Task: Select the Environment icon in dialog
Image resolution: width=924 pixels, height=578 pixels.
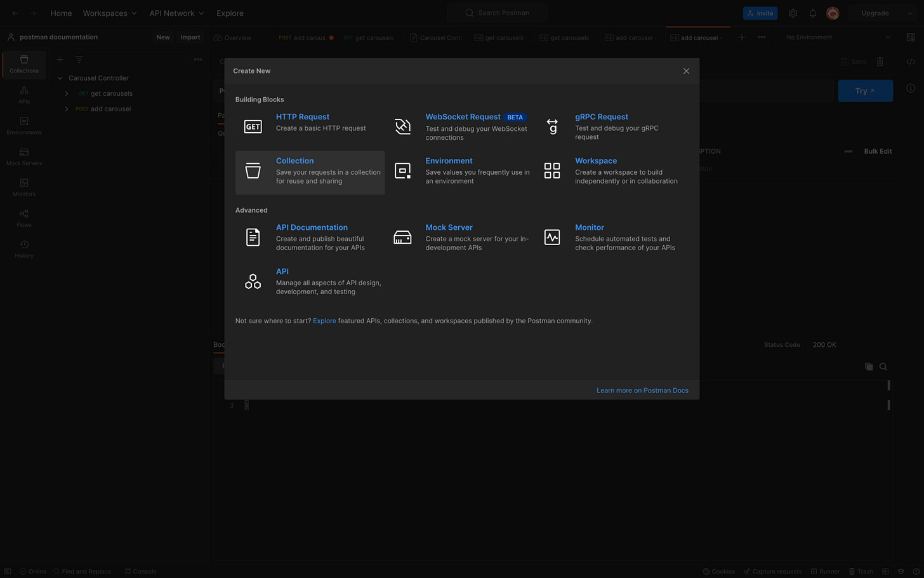Action: [x=402, y=170]
